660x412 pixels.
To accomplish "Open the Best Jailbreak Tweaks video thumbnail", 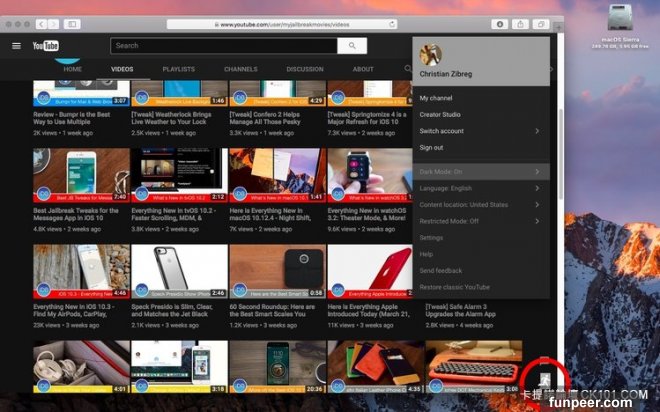I will click(x=81, y=175).
